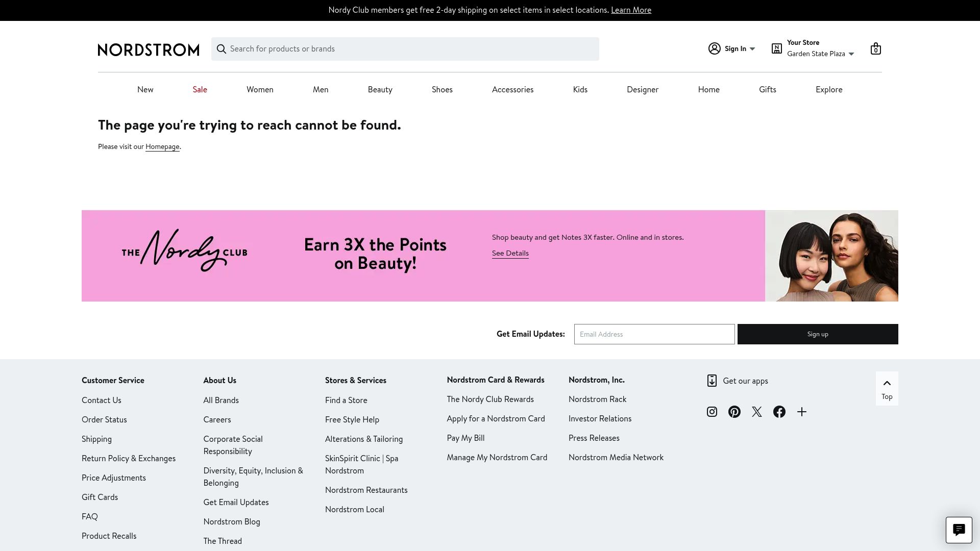Viewport: 980px width, 551px height.
Task: Open the Kids menu
Action: click(x=580, y=90)
